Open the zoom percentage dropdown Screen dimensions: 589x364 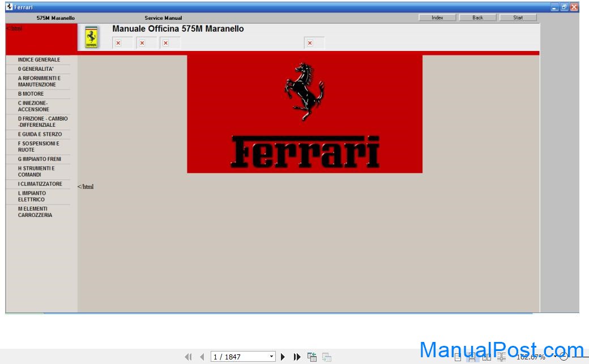click(x=555, y=357)
